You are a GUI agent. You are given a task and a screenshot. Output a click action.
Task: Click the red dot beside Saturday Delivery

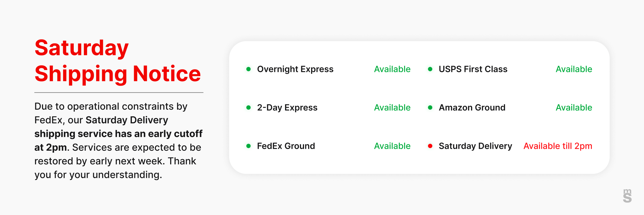point(430,146)
